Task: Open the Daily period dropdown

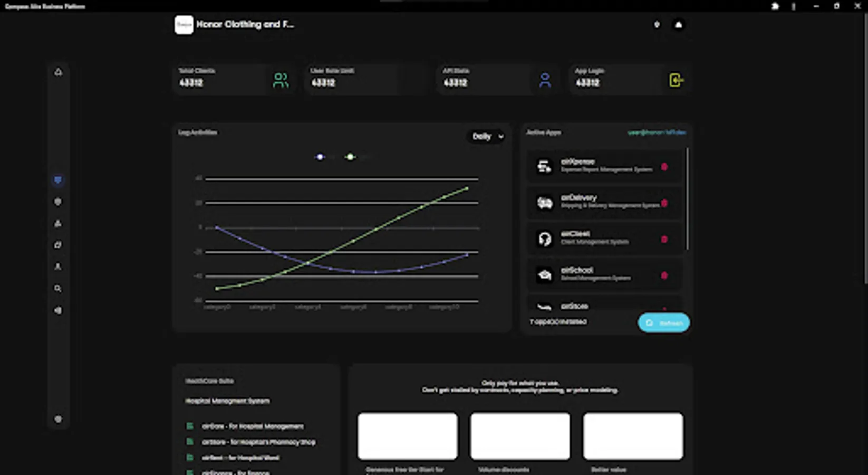Action: pyautogui.click(x=487, y=136)
